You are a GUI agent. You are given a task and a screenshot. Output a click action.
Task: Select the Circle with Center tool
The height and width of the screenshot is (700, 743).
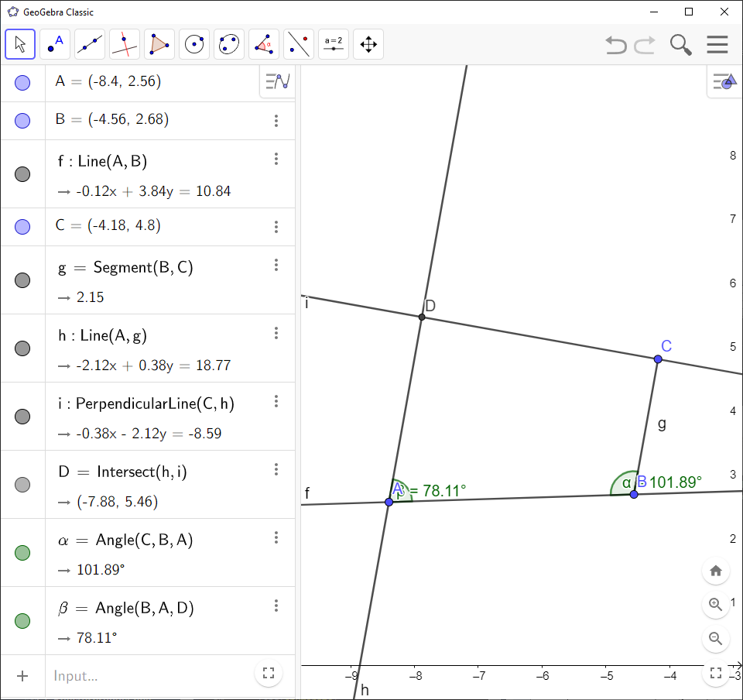[x=194, y=44]
